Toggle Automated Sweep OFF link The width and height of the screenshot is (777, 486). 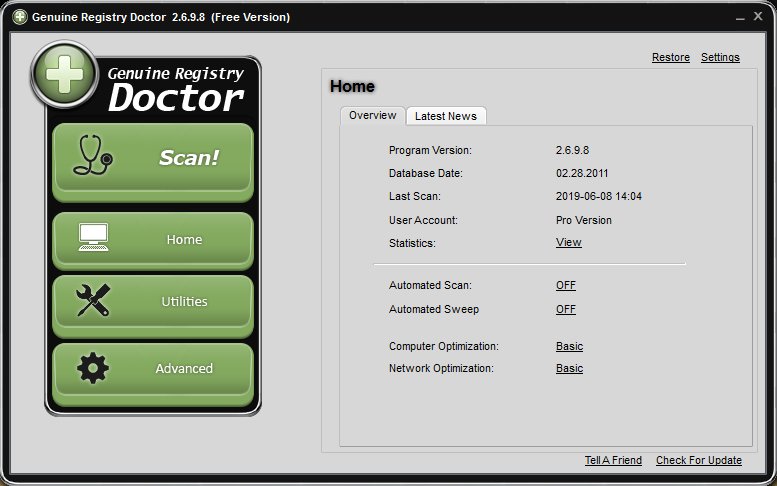(x=566, y=309)
